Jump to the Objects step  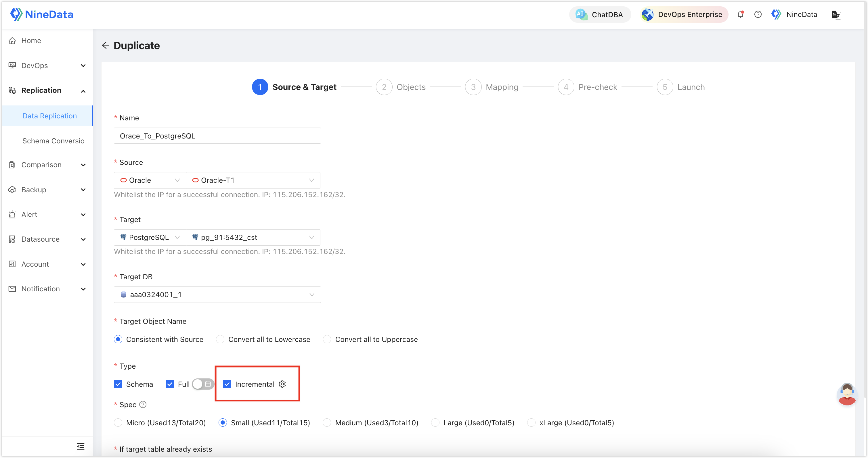tap(401, 87)
